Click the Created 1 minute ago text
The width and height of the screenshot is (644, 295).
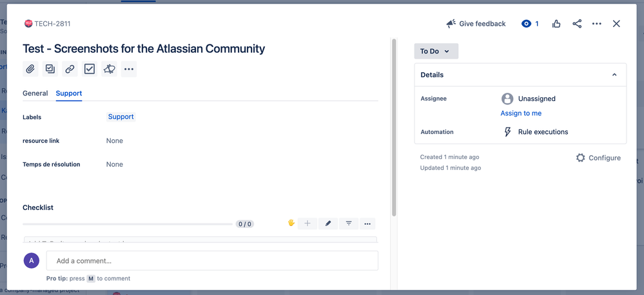tap(450, 157)
